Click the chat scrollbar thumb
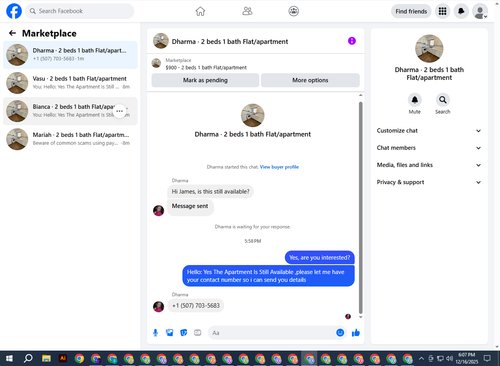The image size is (500, 366). 360,207
